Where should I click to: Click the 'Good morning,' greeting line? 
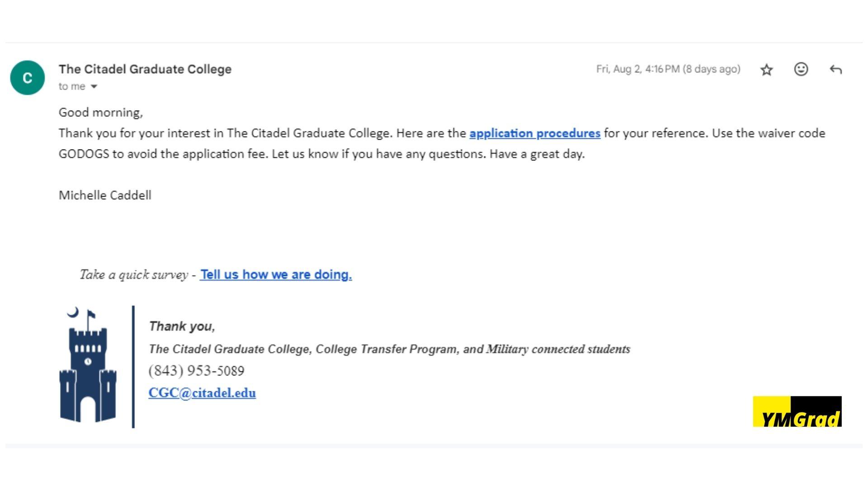pyautogui.click(x=101, y=113)
